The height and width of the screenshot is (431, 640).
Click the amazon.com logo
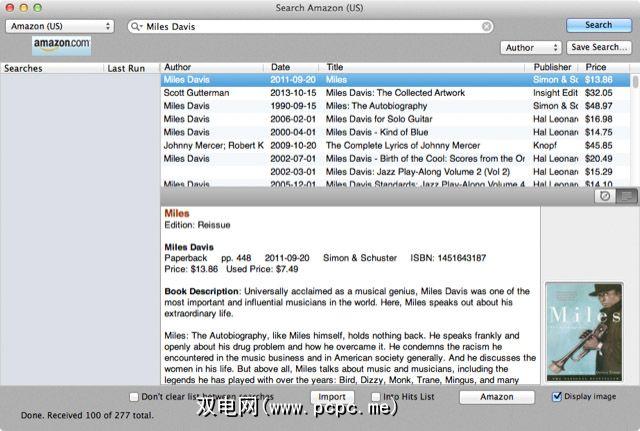[x=62, y=45]
